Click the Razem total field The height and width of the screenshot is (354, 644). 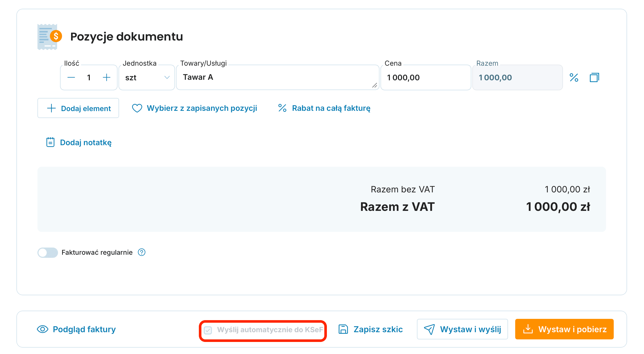coord(518,77)
